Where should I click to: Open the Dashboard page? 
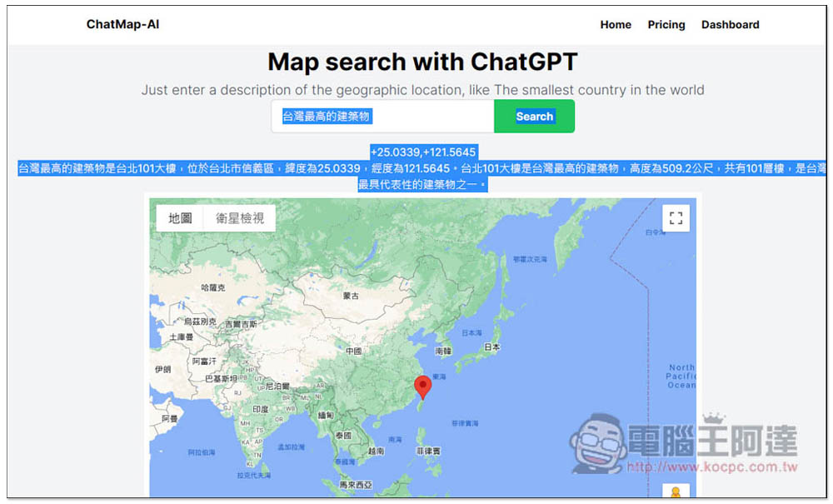click(730, 25)
